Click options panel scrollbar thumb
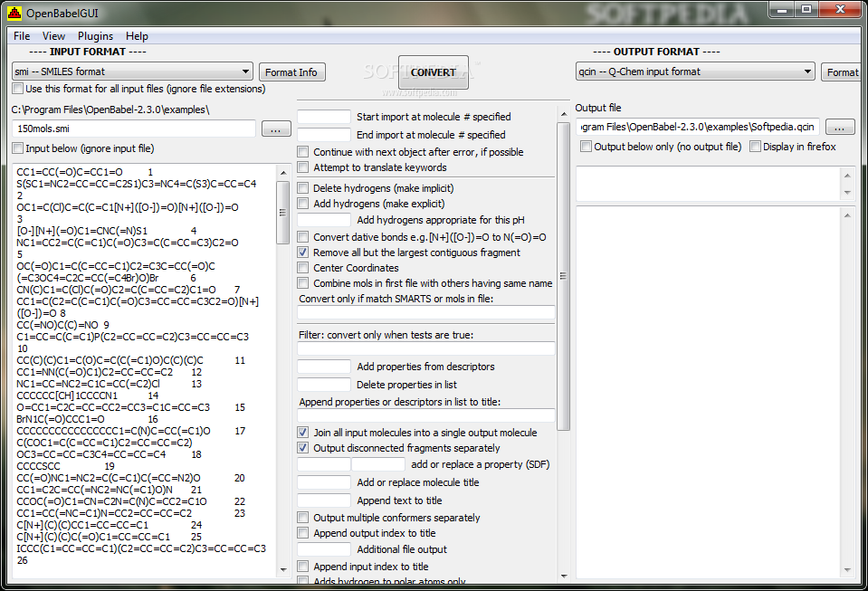 point(564,276)
